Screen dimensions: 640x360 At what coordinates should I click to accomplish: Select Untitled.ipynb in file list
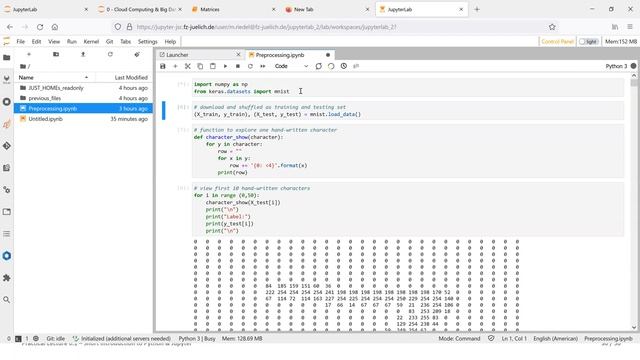click(83, 119)
